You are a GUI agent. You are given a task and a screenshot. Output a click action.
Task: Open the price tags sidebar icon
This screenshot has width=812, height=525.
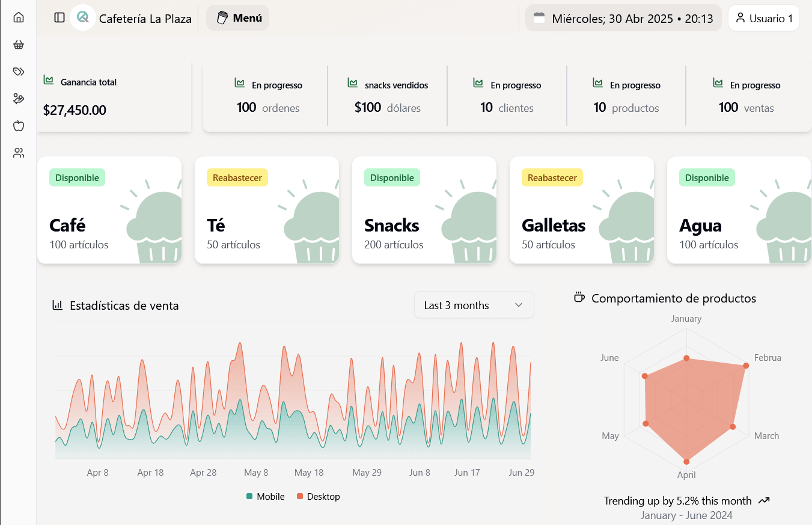pos(19,72)
